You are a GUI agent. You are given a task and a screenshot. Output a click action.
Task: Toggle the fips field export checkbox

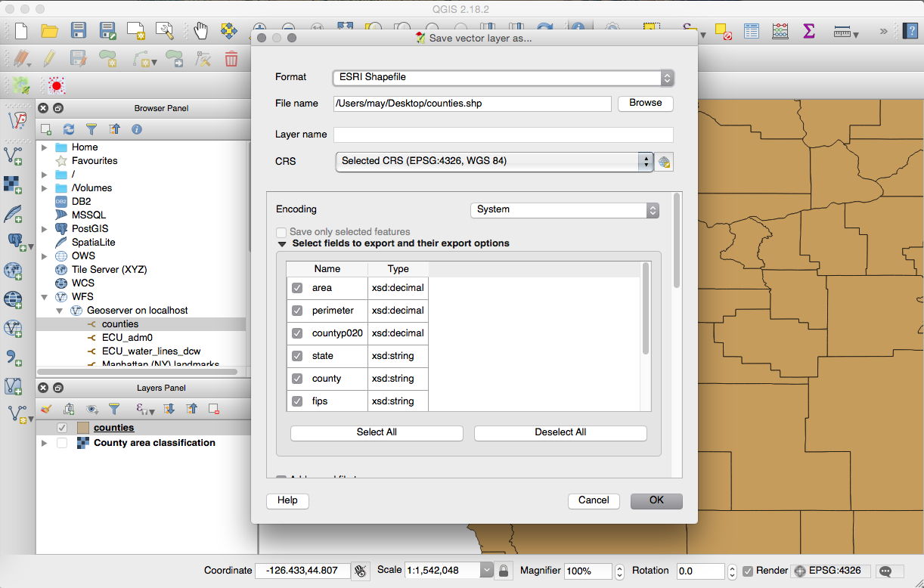pos(297,401)
